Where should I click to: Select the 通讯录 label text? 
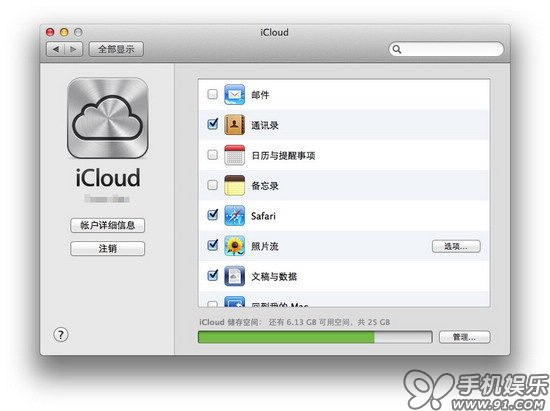pyautogui.click(x=265, y=125)
